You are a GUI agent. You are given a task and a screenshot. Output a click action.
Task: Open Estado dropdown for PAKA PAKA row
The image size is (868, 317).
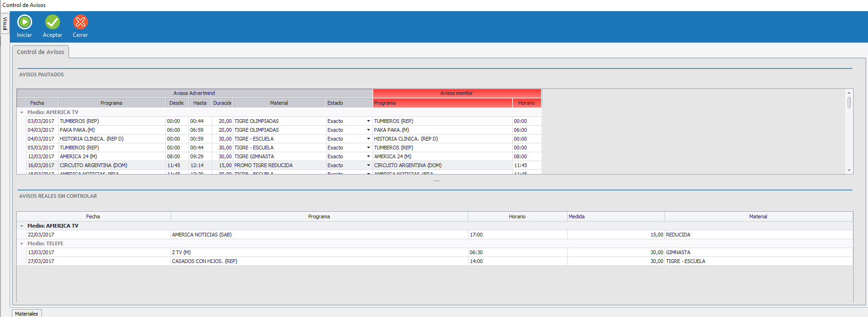[368, 130]
